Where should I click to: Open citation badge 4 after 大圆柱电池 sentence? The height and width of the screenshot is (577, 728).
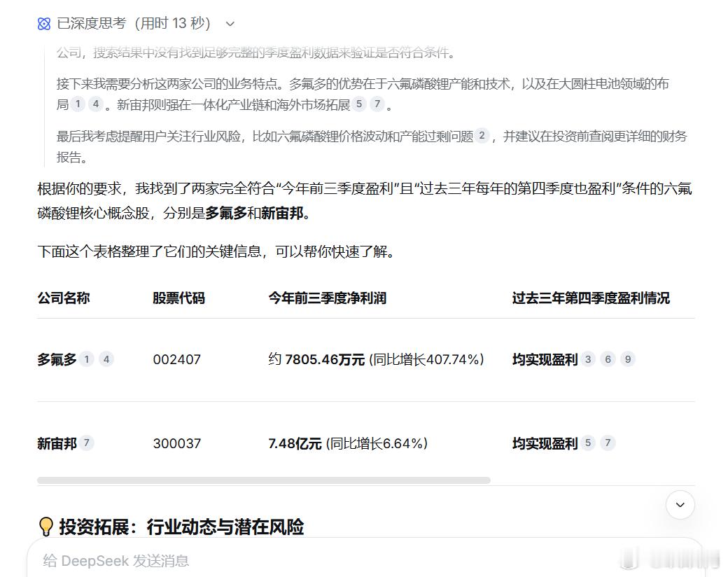[97, 104]
